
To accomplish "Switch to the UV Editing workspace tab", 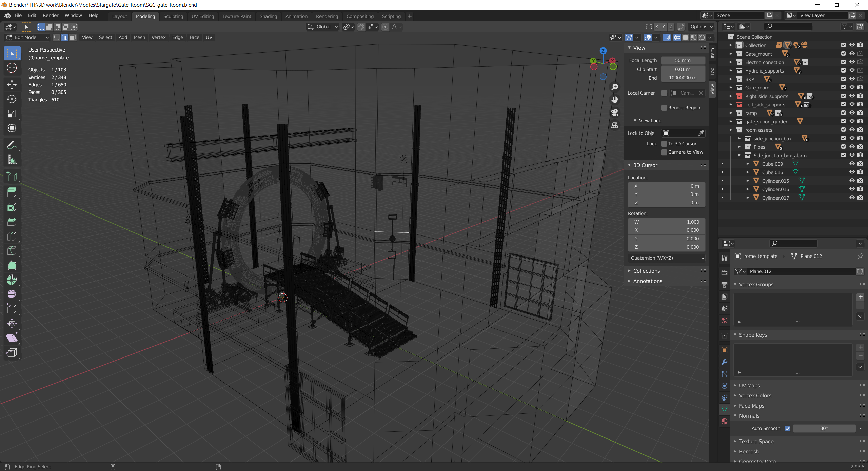I will [203, 16].
